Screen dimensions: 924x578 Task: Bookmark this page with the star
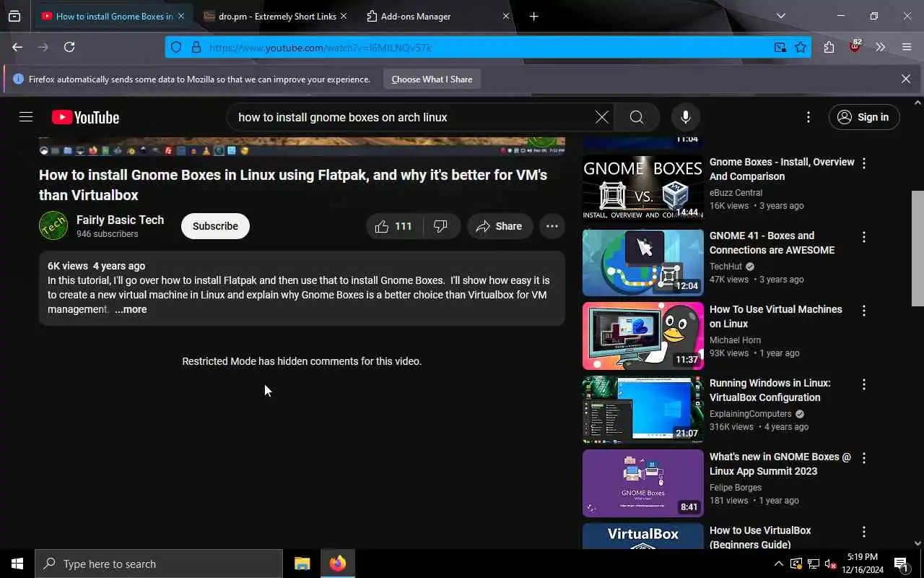click(x=801, y=48)
